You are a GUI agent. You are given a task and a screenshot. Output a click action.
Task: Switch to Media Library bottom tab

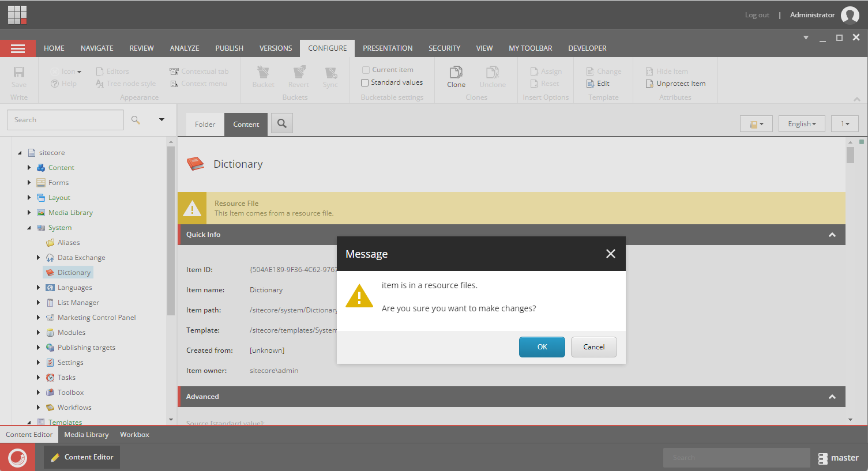pos(87,435)
